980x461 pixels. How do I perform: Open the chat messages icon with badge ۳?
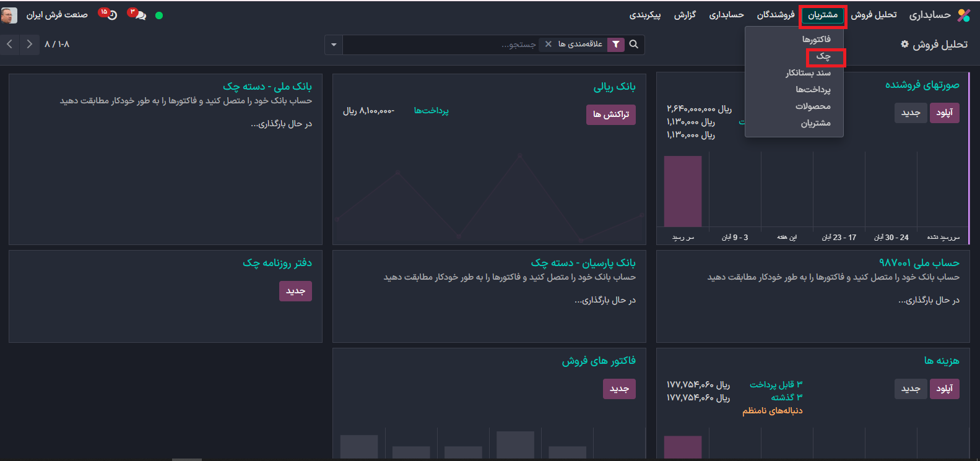point(139,15)
